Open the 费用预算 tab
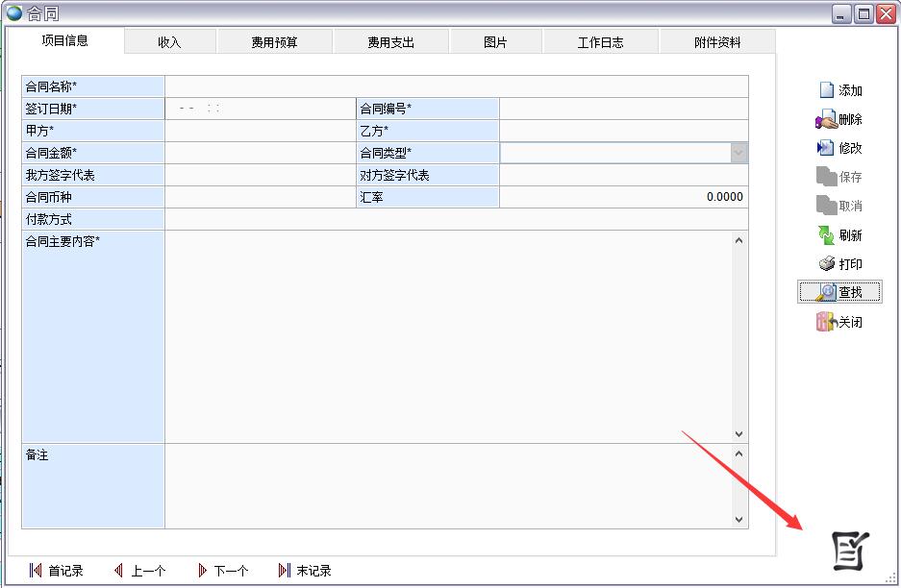 [275, 42]
